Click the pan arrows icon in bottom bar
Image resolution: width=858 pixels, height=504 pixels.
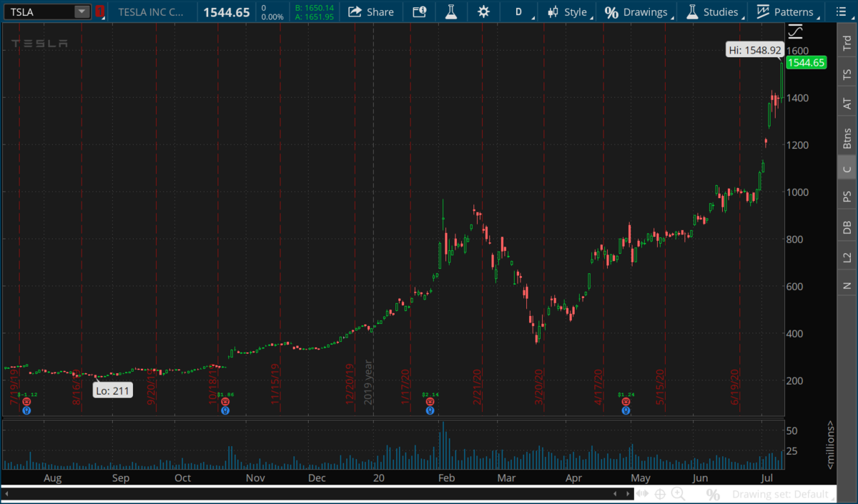pyautogui.click(x=643, y=494)
